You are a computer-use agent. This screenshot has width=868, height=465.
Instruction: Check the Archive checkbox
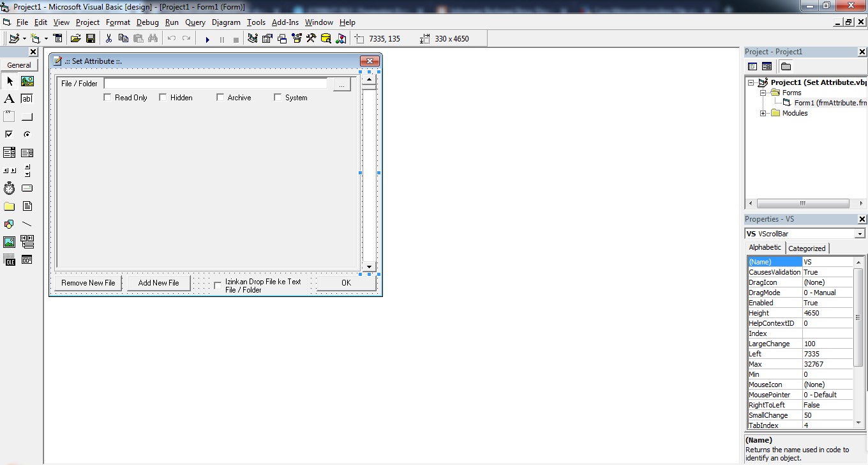[x=220, y=98]
